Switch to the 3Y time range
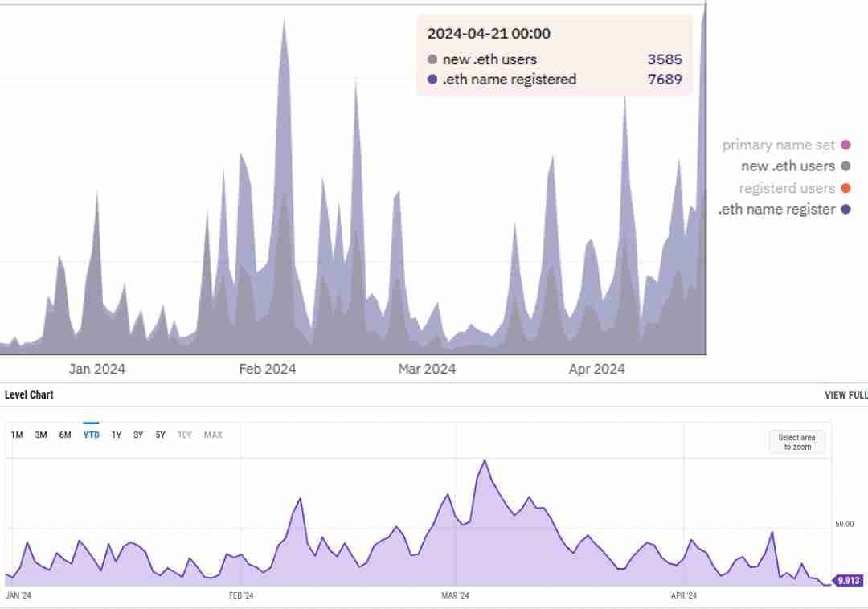868x609 pixels. [x=138, y=435]
